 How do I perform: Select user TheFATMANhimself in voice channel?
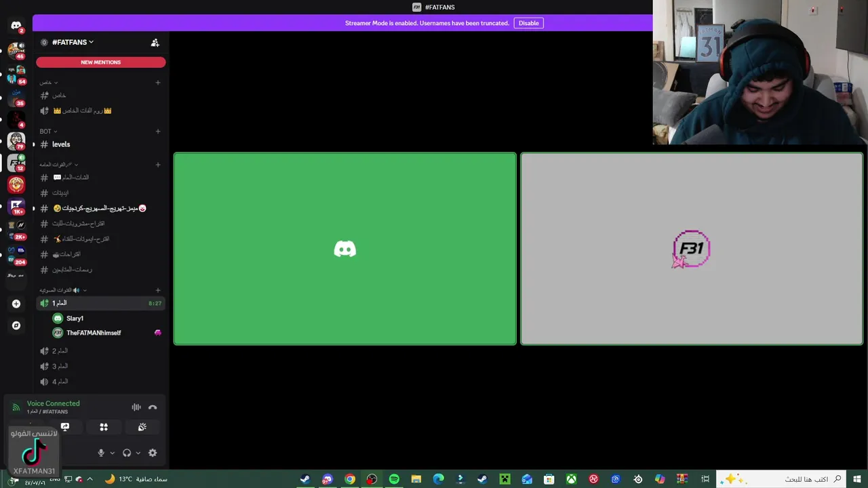(x=107, y=333)
